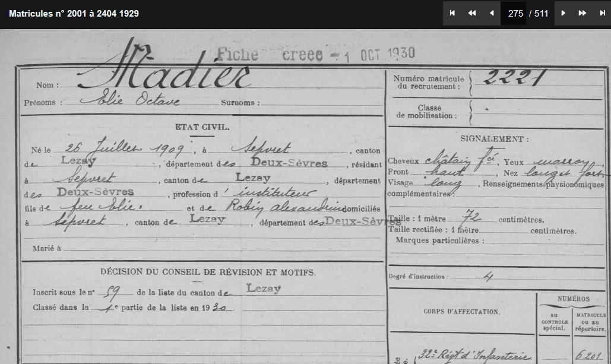This screenshot has width=611, height=364.
Task: Click the 'Degré d'instruction' value 4
Action: 488,277
